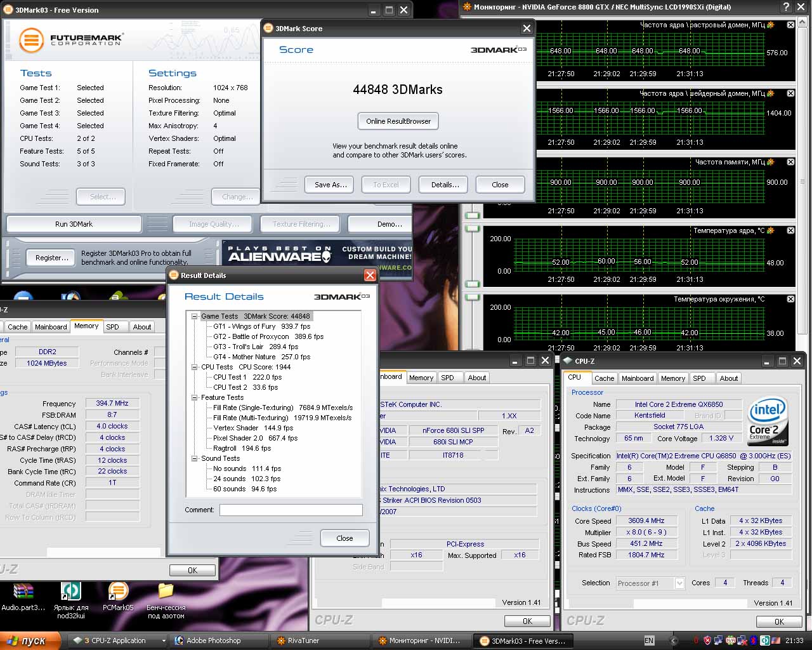The image size is (812, 650).
Task: Expand the CPU-Z Application taskbar group arrow
Action: (164, 641)
